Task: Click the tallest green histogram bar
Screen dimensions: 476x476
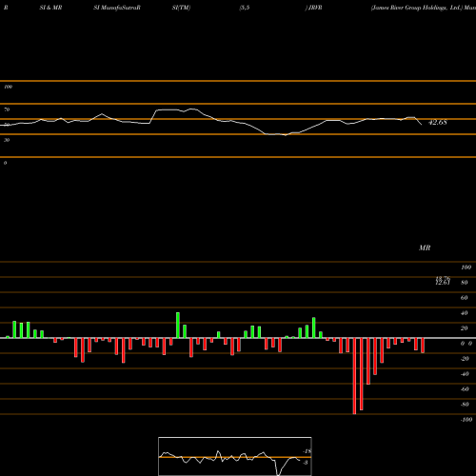Action: (x=178, y=326)
